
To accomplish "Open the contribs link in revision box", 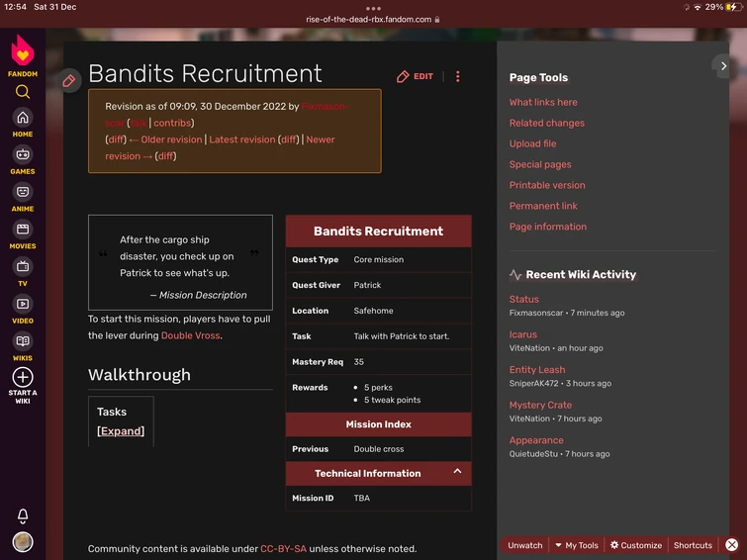I will coord(171,123).
